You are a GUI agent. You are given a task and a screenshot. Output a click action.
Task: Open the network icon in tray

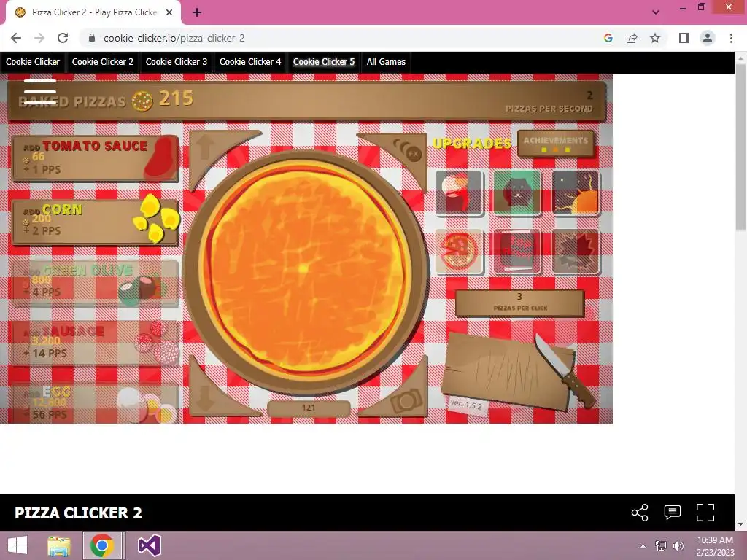(661, 546)
